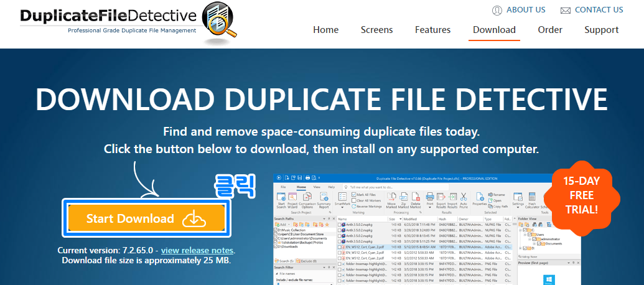Open the Features nav item
The width and height of the screenshot is (644, 285).
point(432,30)
